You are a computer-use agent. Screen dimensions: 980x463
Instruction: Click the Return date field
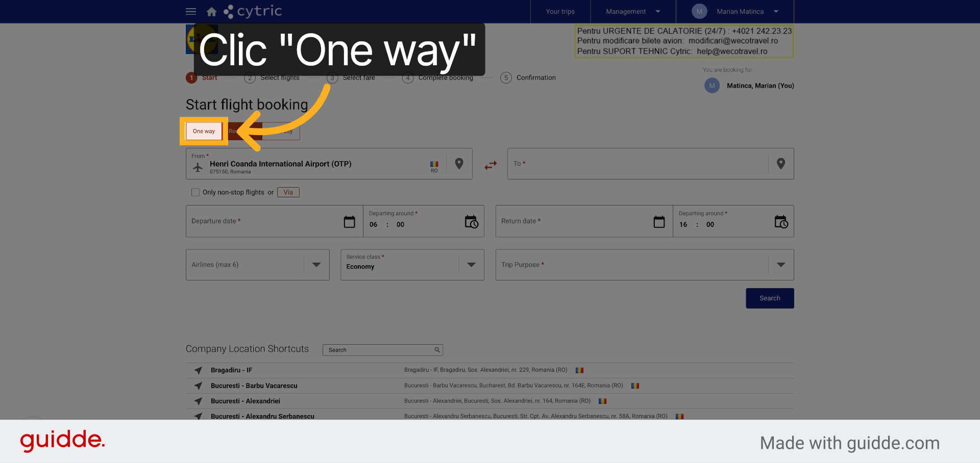pos(584,221)
